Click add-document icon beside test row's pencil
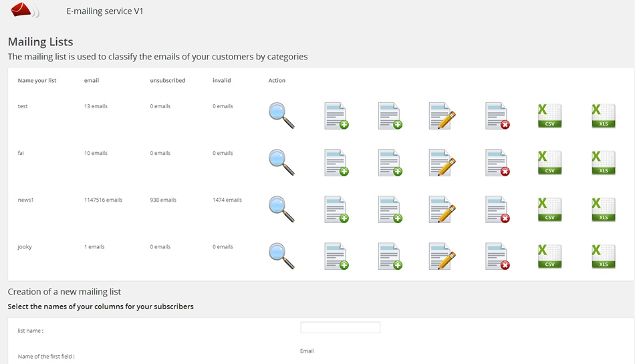The image size is (635, 364). [x=390, y=116]
